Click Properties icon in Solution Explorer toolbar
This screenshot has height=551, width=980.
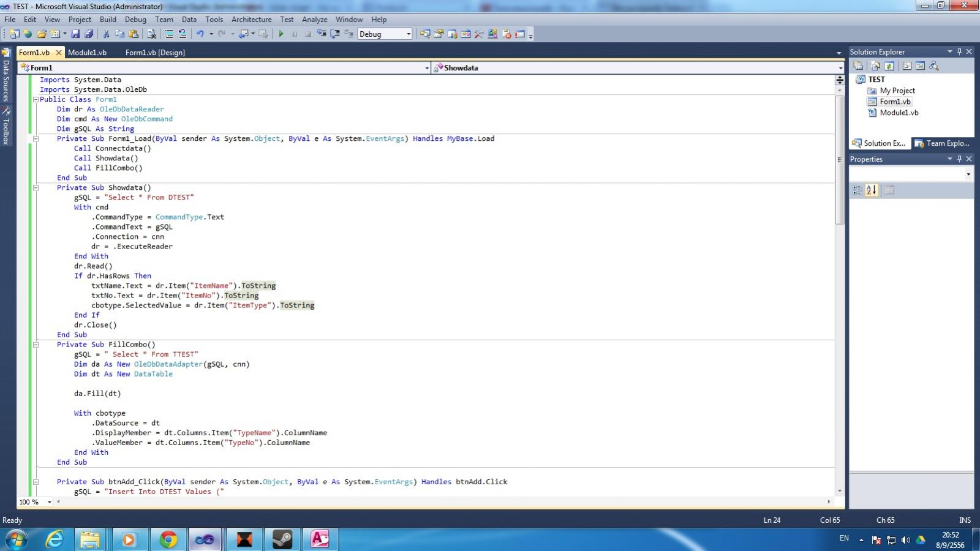858,66
